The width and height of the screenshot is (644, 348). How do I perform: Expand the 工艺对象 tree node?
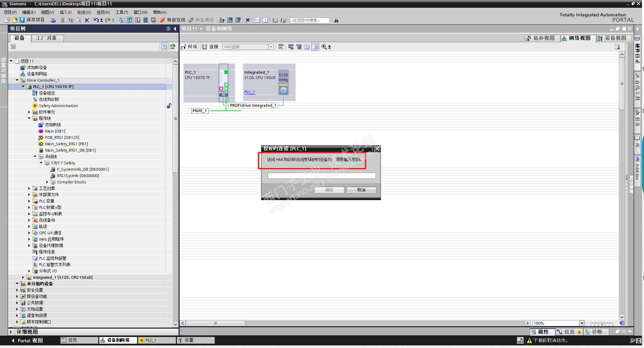point(29,188)
